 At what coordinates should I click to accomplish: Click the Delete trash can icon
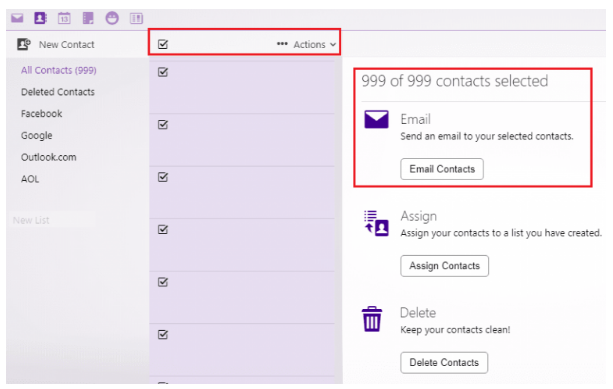coord(372,319)
